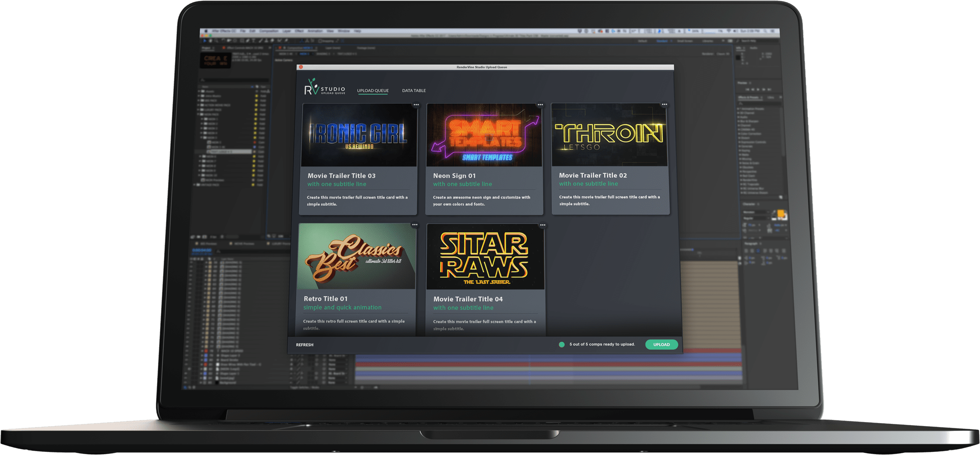Click the RV Studio logo

pyautogui.click(x=324, y=87)
